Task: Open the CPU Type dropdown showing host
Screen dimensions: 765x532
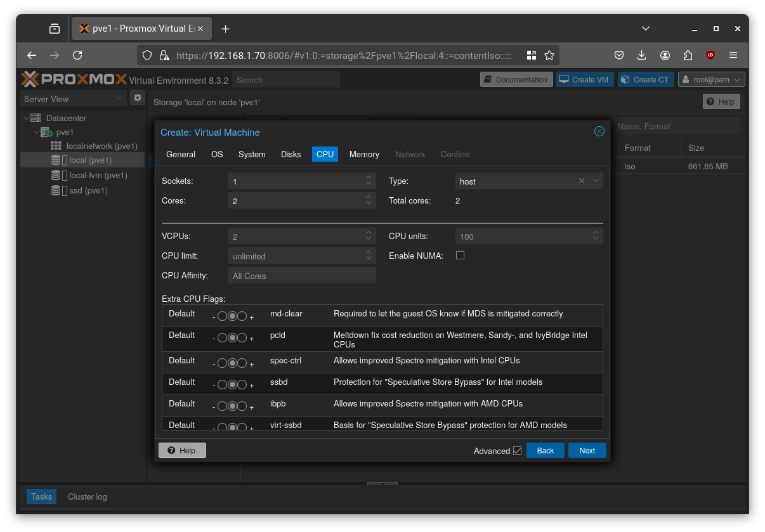Action: click(x=595, y=181)
